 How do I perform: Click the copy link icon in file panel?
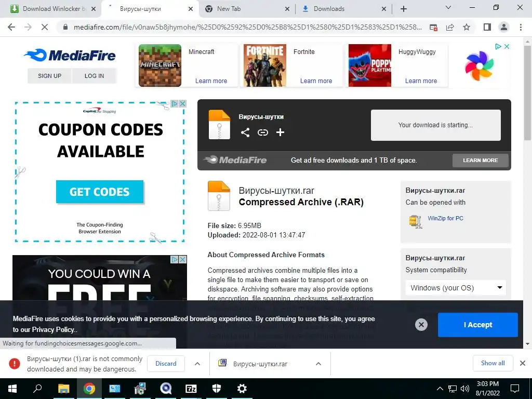[262, 132]
